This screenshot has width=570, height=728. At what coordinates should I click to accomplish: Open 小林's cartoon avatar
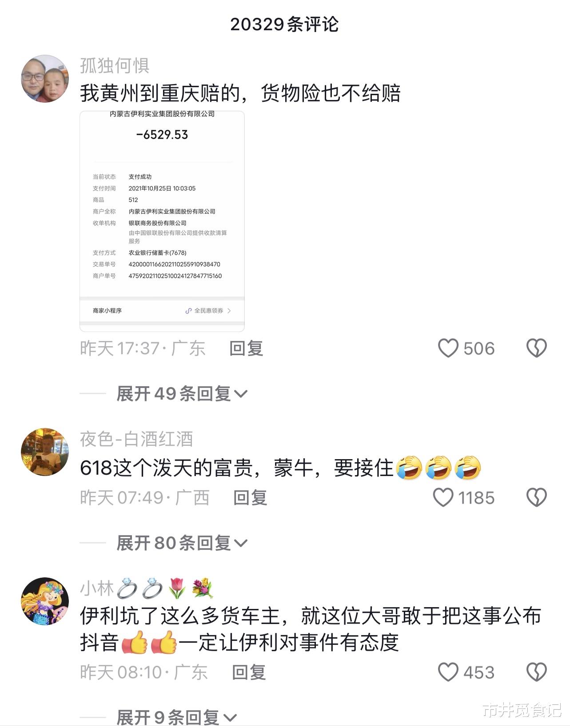(45, 601)
